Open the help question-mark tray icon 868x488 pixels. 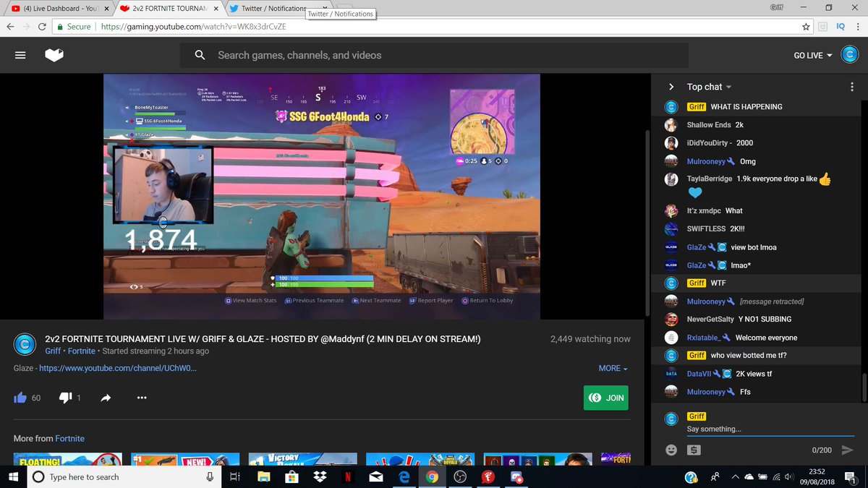(691, 477)
